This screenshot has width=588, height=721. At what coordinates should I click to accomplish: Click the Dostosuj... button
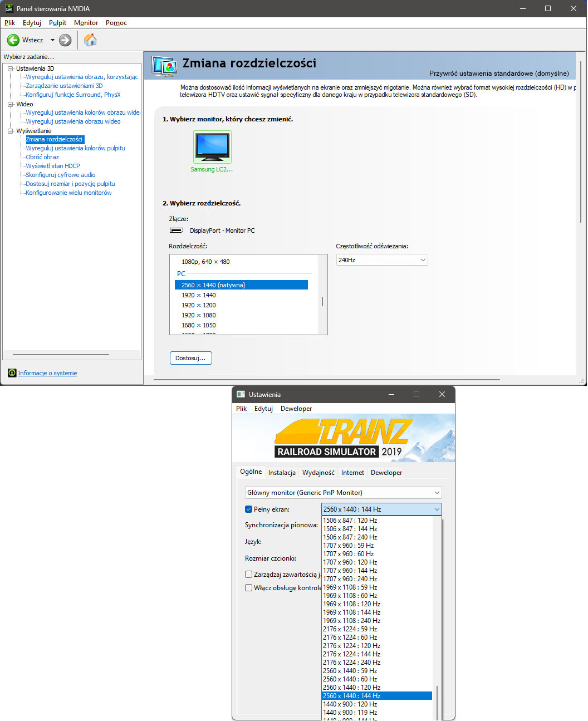[x=190, y=358]
